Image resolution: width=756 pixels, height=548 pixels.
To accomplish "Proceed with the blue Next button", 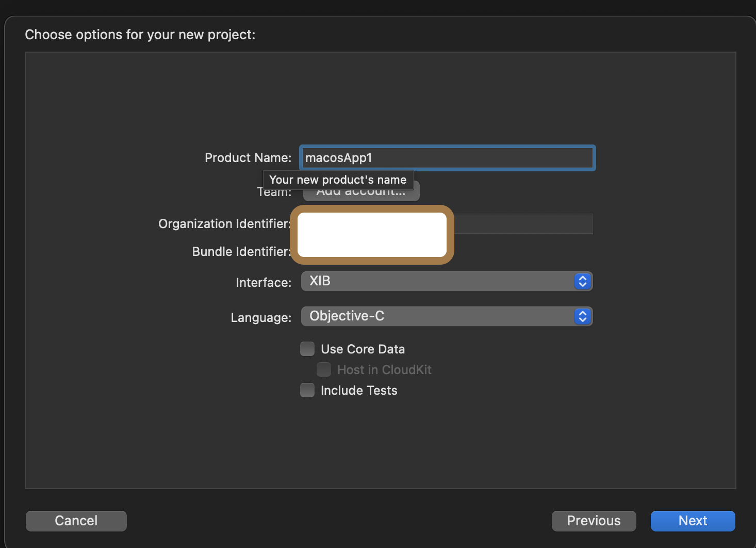I will coord(693,521).
